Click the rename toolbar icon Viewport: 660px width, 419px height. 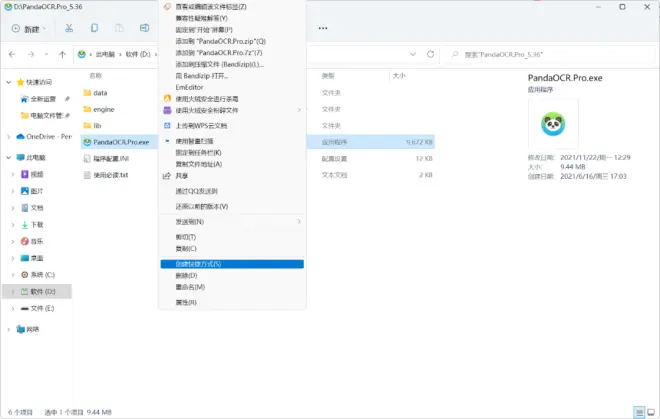pyautogui.click(x=144, y=28)
